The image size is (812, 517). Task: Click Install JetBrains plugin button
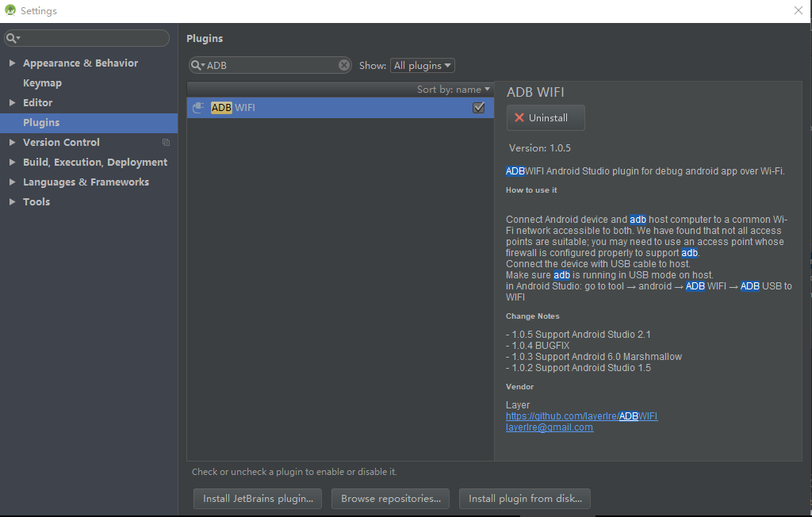pos(258,498)
